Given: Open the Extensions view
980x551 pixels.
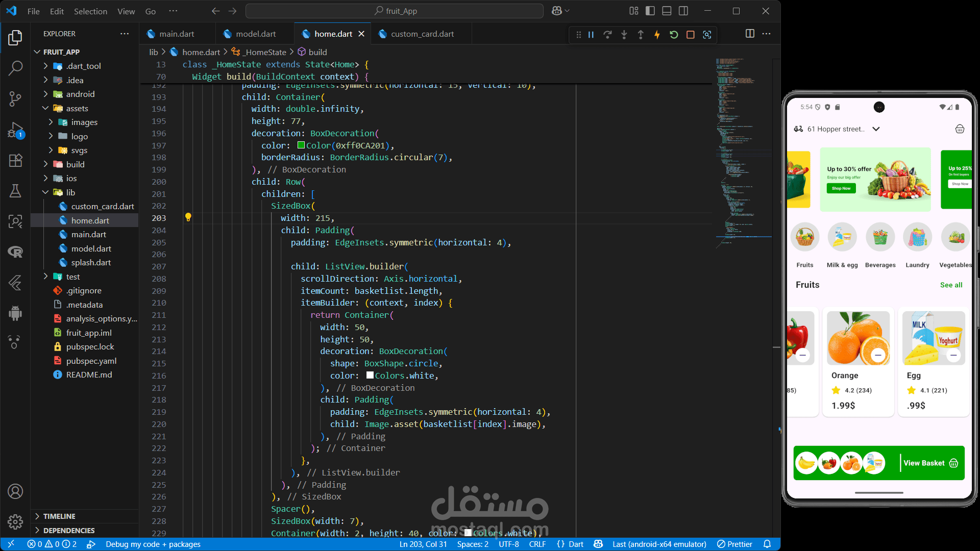Looking at the screenshot, I should coord(15,160).
